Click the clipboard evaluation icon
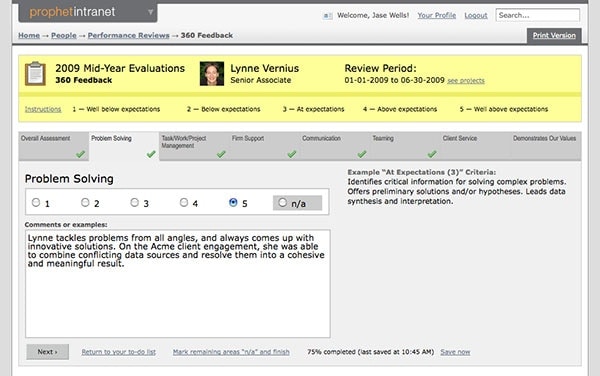The height and width of the screenshot is (376, 600). pos(35,73)
